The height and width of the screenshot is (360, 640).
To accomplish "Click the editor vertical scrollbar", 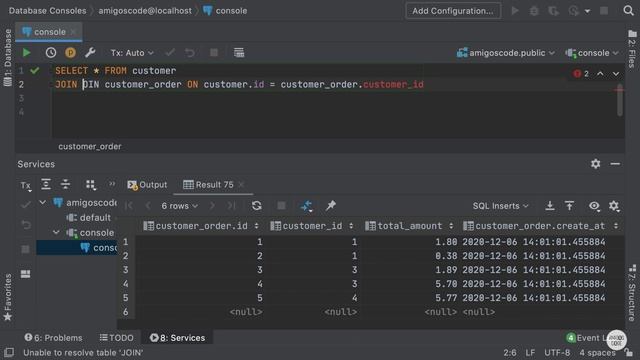I will click(x=620, y=100).
